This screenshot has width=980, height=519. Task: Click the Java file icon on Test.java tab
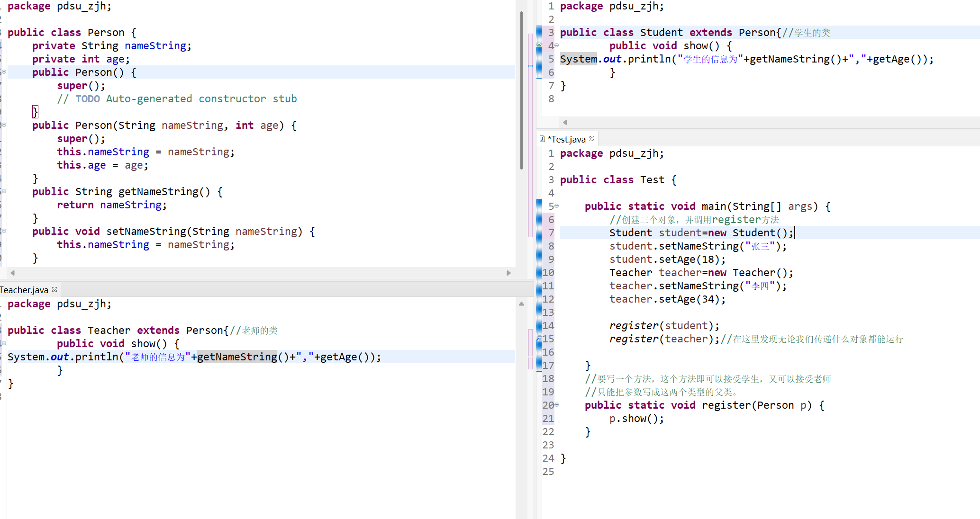542,139
